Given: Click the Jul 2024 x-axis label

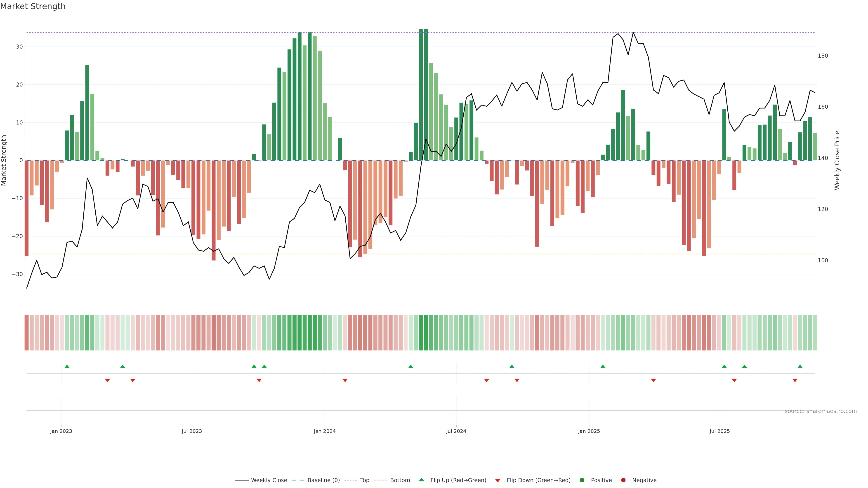Looking at the screenshot, I should 456,431.
